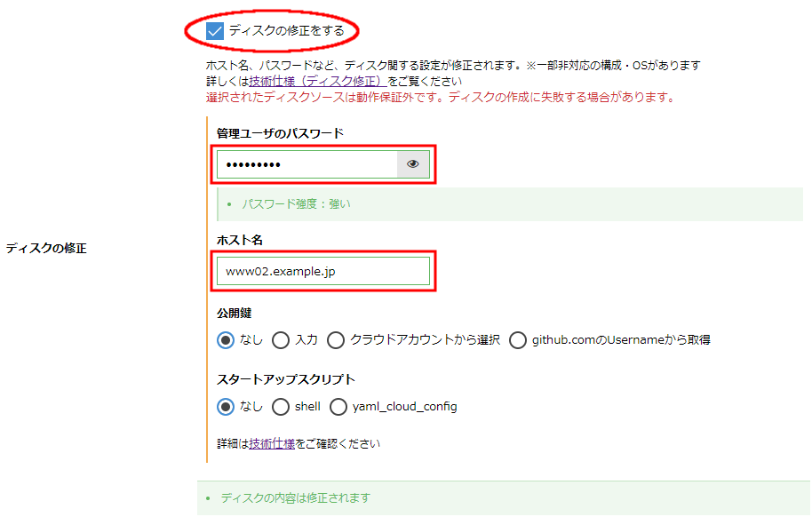This screenshot has width=812, height=517.
Task: Click the スタートアップスクリプト heading
Action: pos(286,380)
